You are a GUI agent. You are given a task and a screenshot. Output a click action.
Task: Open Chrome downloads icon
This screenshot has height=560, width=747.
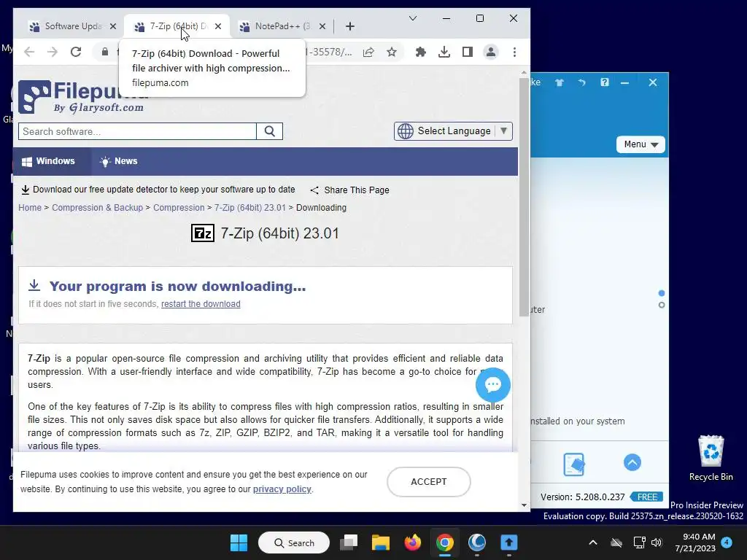(x=444, y=52)
